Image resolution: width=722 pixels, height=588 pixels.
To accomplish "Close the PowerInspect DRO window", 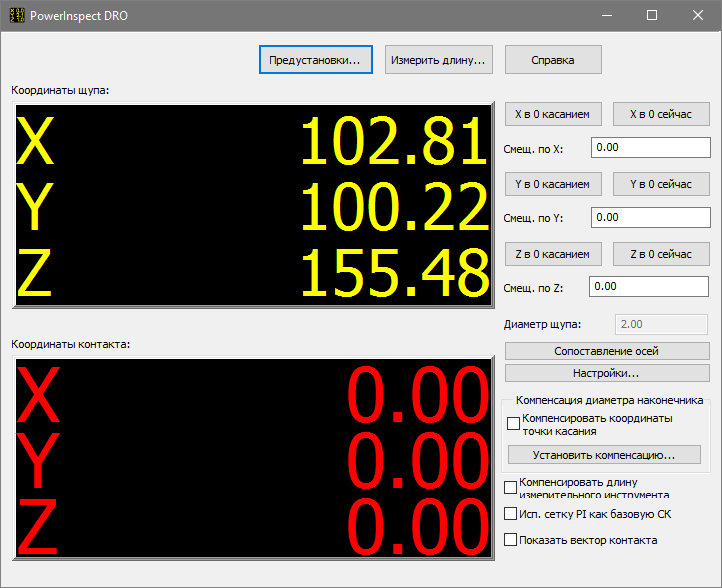I will click(698, 15).
